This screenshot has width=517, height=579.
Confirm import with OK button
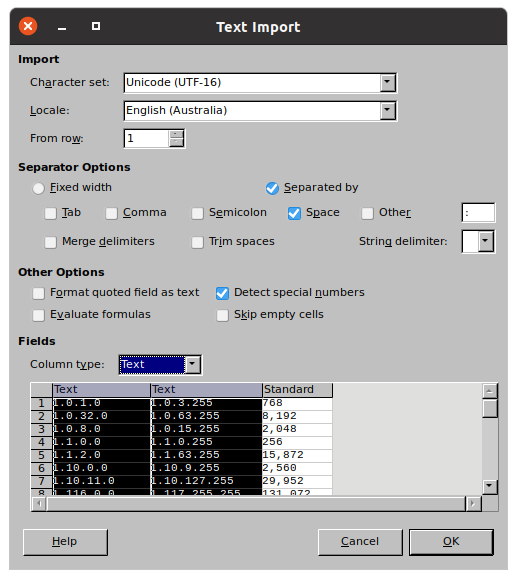[x=451, y=542]
